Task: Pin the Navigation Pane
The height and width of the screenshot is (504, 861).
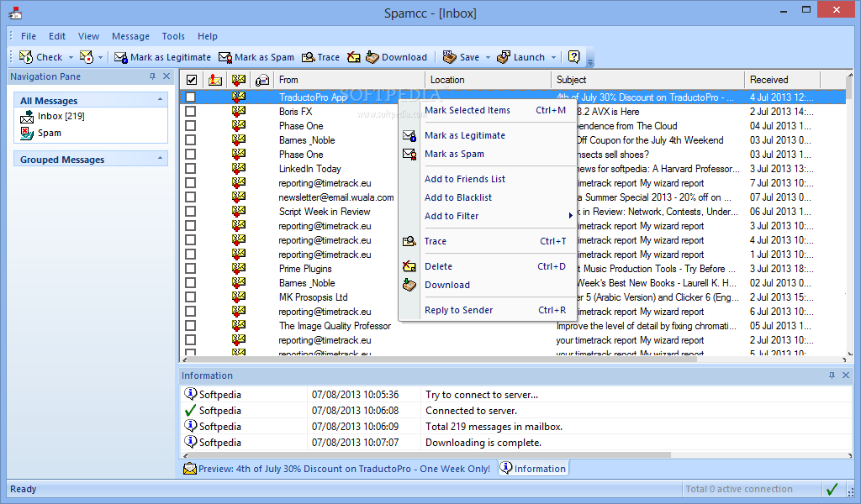Action: [x=153, y=76]
